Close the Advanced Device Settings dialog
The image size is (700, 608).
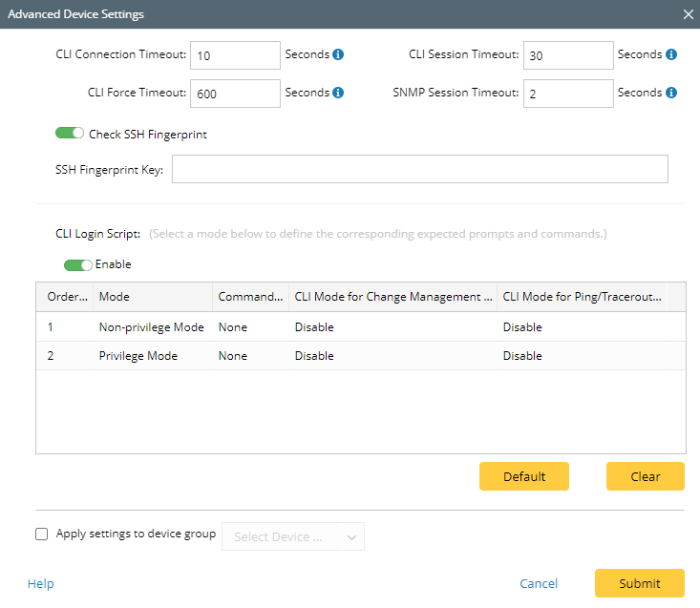(688, 14)
